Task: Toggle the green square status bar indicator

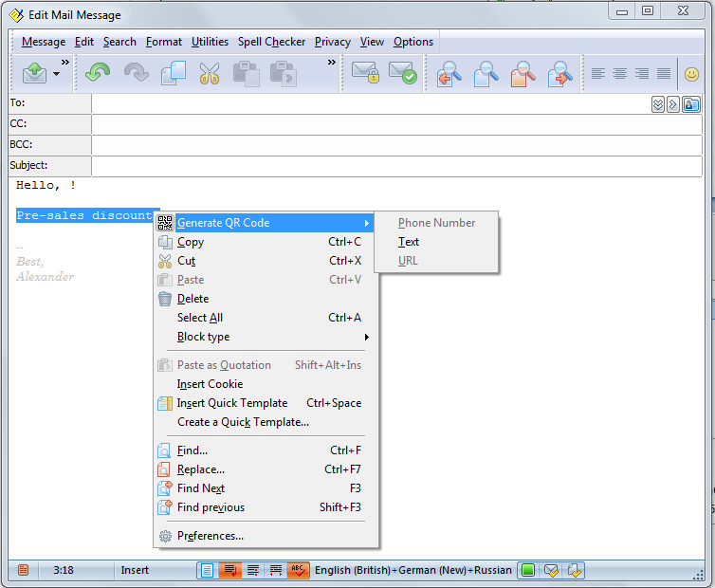Action: [x=527, y=570]
